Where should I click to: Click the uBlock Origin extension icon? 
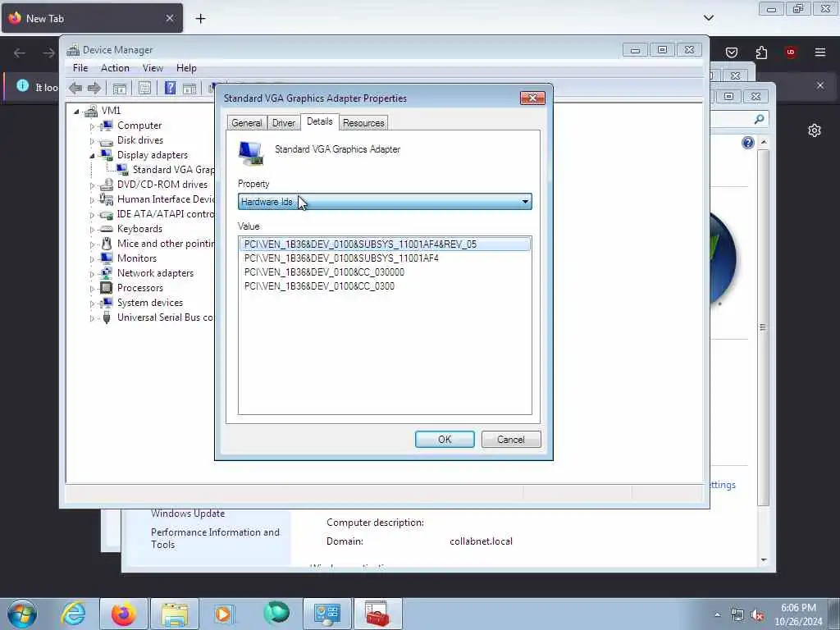click(x=790, y=52)
